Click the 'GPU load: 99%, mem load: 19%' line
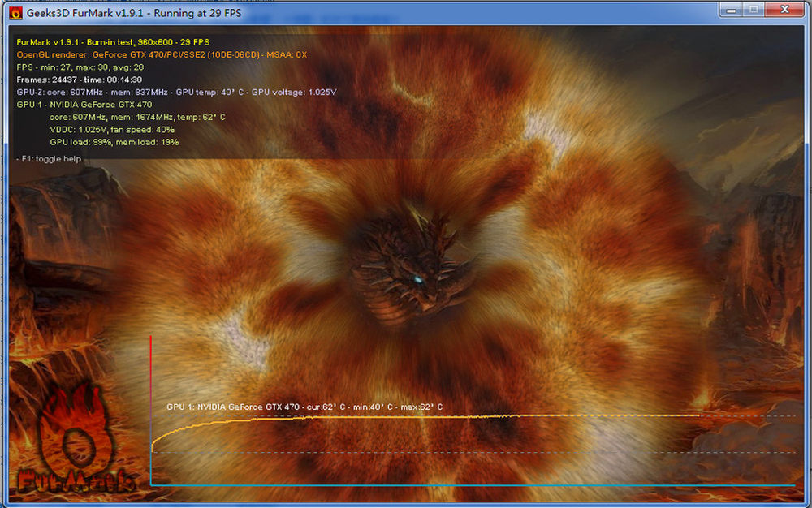Viewport: 812px width, 508px height. (114, 142)
